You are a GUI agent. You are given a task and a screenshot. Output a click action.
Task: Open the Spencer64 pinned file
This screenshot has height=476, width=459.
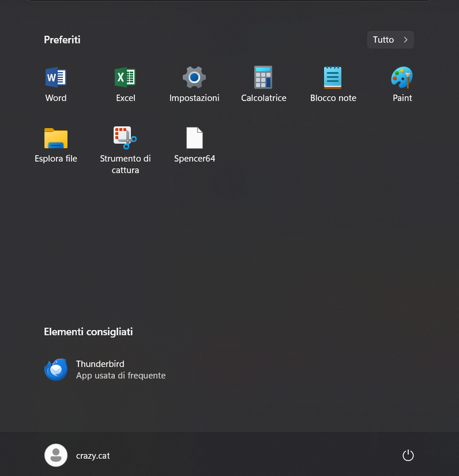click(x=194, y=145)
